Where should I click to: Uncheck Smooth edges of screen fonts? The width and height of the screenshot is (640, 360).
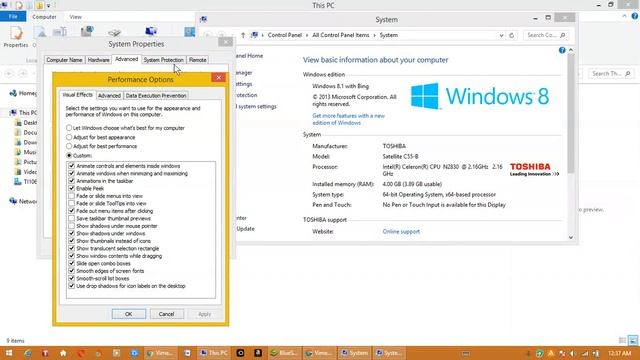coord(71,271)
